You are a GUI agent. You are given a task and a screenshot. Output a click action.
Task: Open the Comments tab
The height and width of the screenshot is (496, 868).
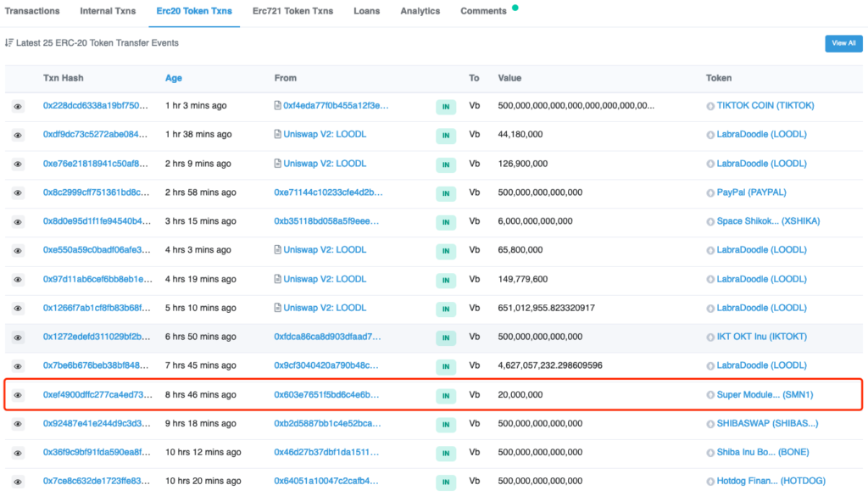point(483,11)
